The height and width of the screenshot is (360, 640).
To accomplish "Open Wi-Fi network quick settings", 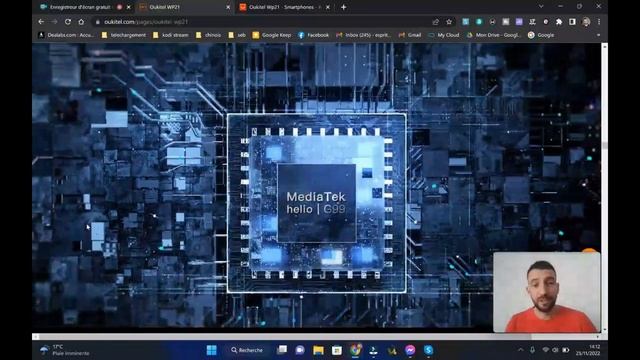I will coord(545,350).
